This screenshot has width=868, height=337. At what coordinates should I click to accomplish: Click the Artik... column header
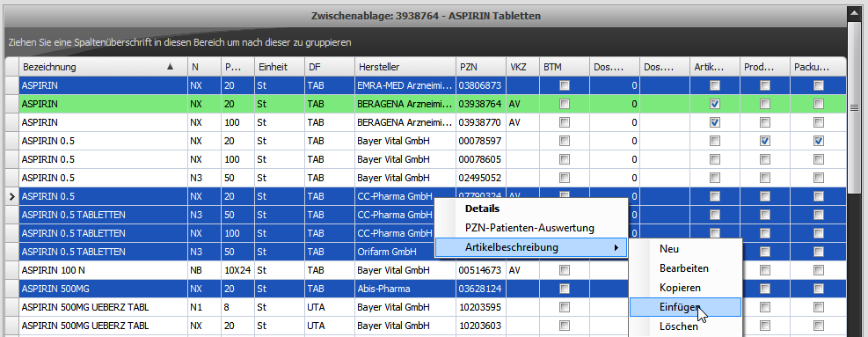(x=715, y=67)
